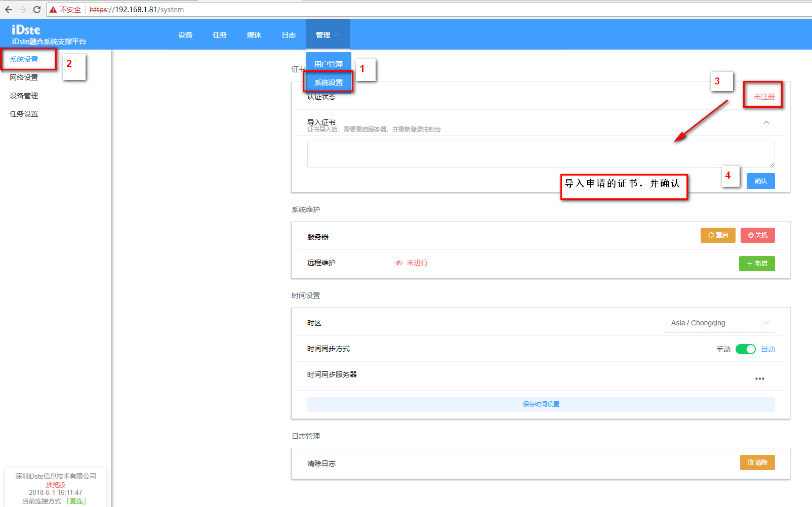Click the orange restart server button

pyautogui.click(x=717, y=235)
